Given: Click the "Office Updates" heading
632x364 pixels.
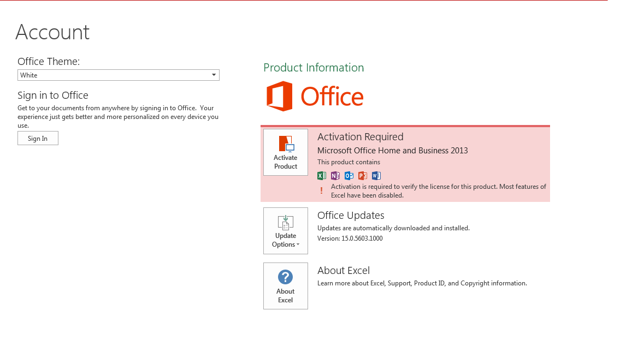Looking at the screenshot, I should (351, 216).
